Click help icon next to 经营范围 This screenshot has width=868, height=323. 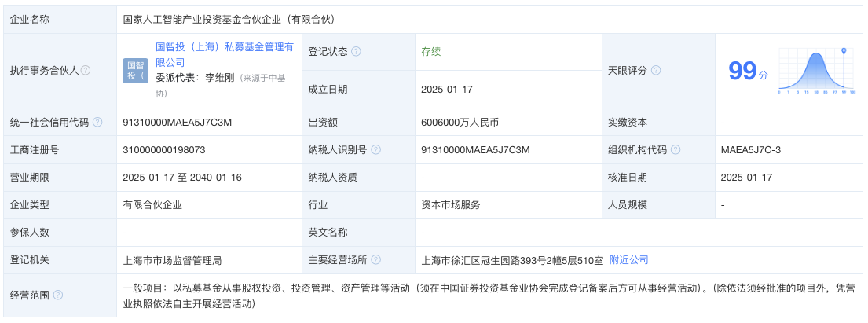[57, 295]
